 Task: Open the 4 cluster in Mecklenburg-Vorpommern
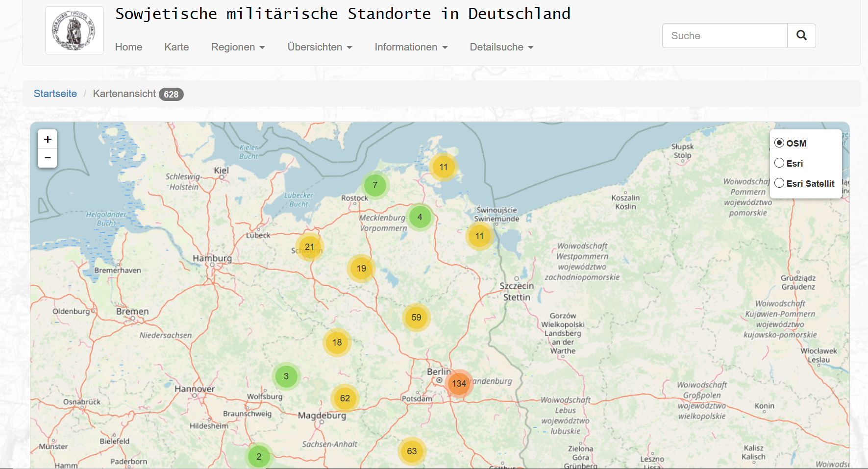pyautogui.click(x=420, y=217)
